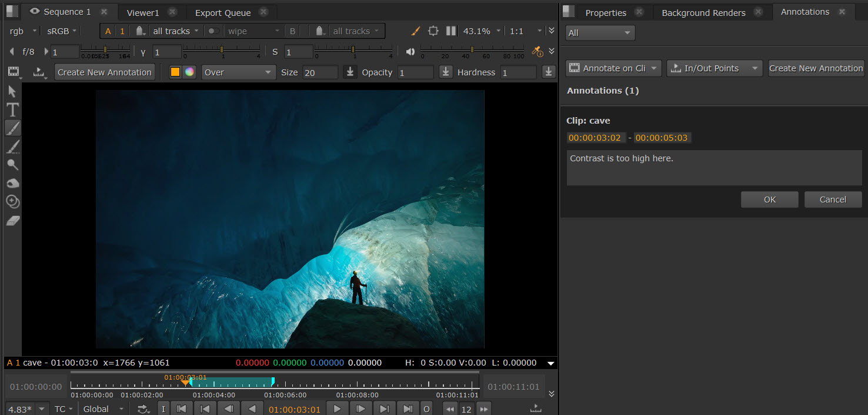Switch to the Export Queue tab

click(x=223, y=12)
